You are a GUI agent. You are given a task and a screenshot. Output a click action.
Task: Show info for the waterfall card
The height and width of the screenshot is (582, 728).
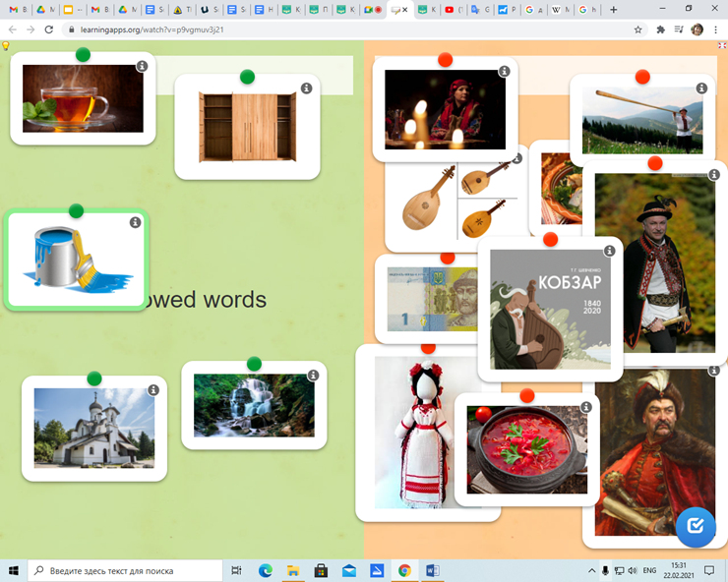pos(313,376)
